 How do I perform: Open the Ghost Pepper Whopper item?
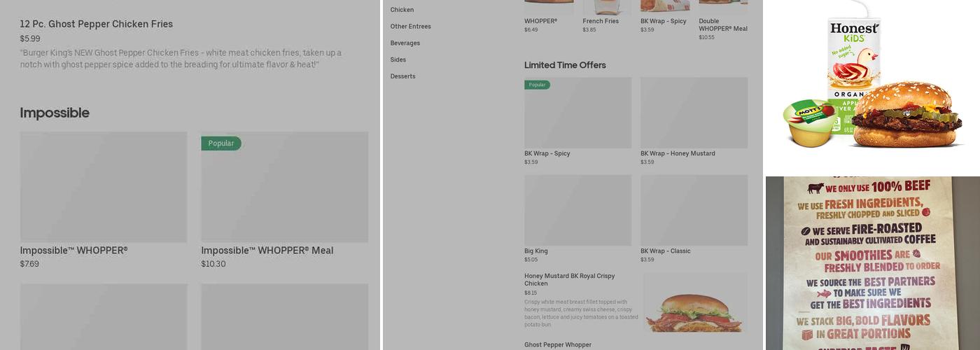click(558, 345)
